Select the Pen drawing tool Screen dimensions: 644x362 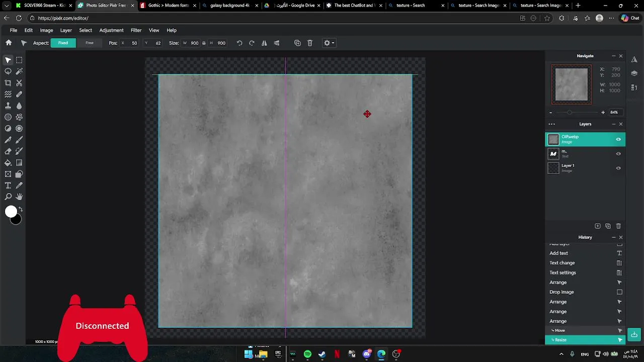[8, 140]
